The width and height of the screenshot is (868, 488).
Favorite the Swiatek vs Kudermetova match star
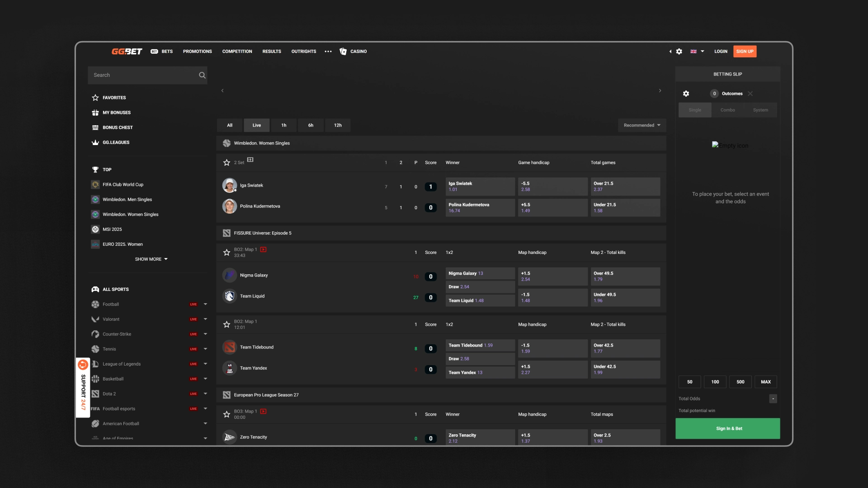(x=226, y=163)
